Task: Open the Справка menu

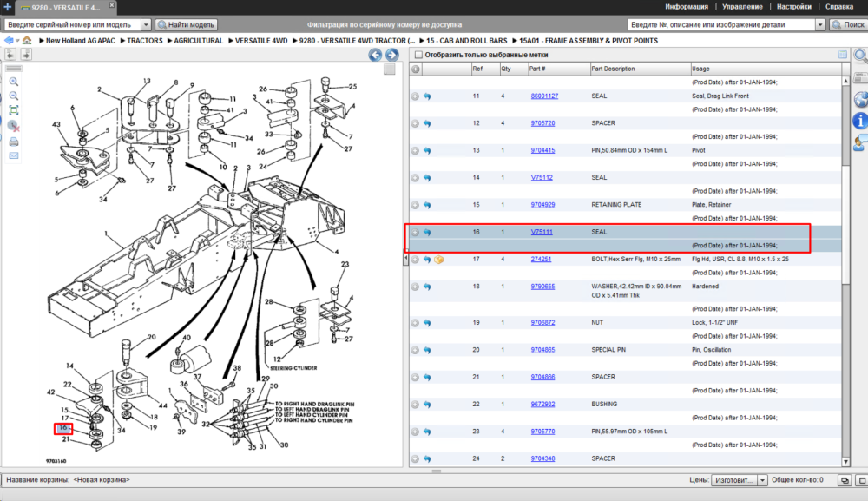Action: click(x=839, y=7)
